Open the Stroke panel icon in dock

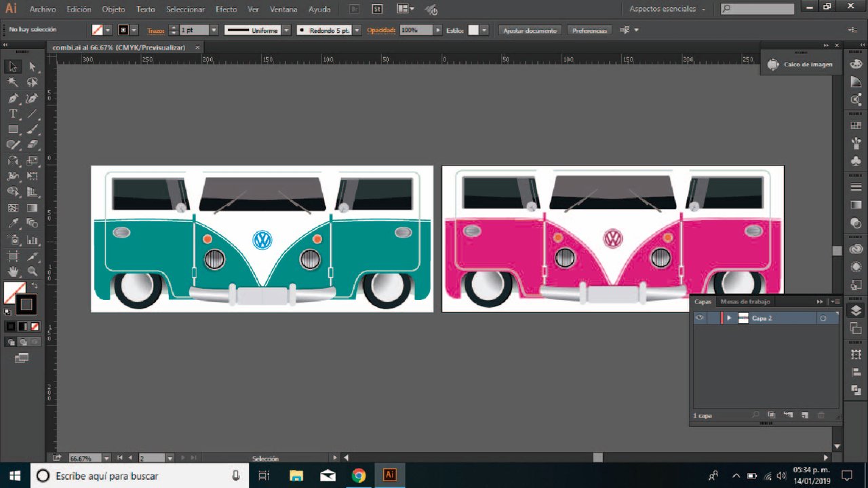856,187
